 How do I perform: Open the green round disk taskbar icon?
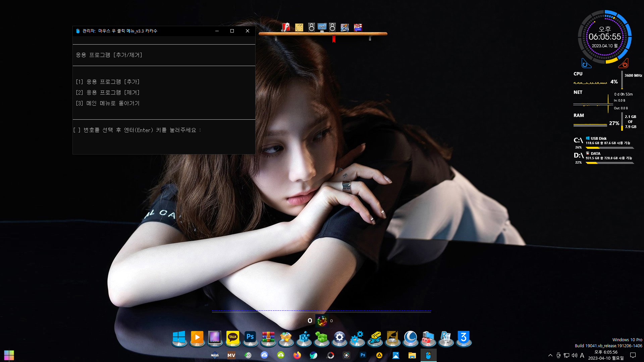click(281, 355)
